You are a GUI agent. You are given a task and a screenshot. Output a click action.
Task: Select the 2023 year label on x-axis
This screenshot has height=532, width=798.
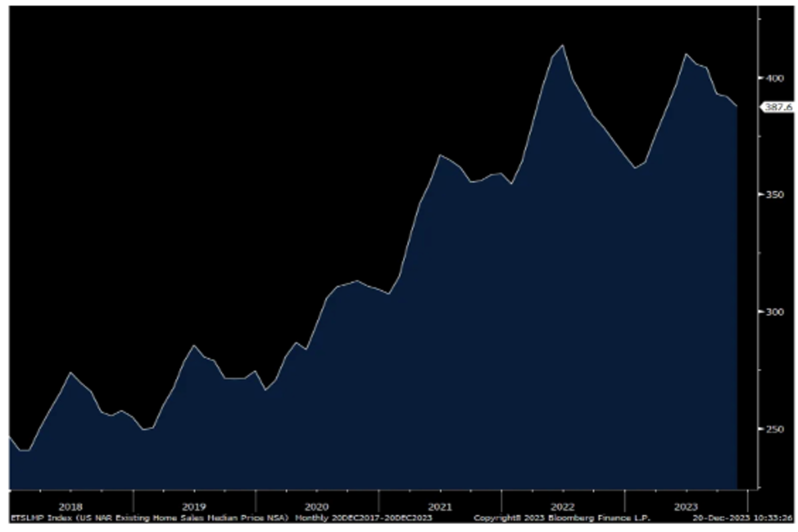click(685, 505)
